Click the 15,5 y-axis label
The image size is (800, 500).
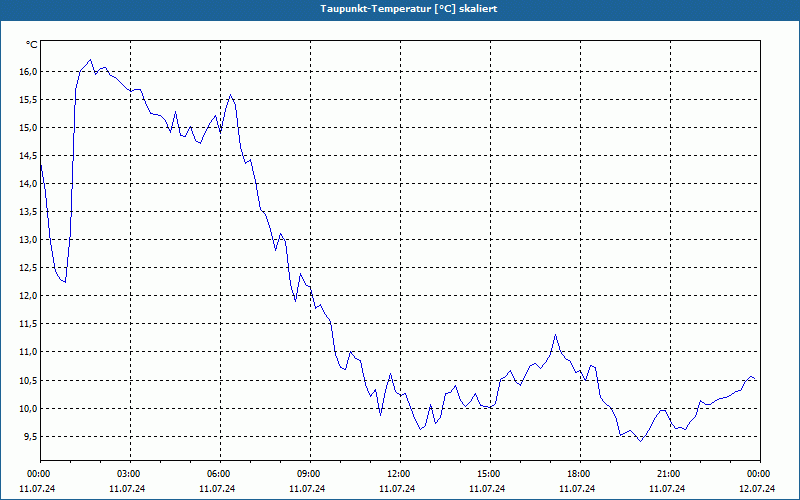coord(29,99)
